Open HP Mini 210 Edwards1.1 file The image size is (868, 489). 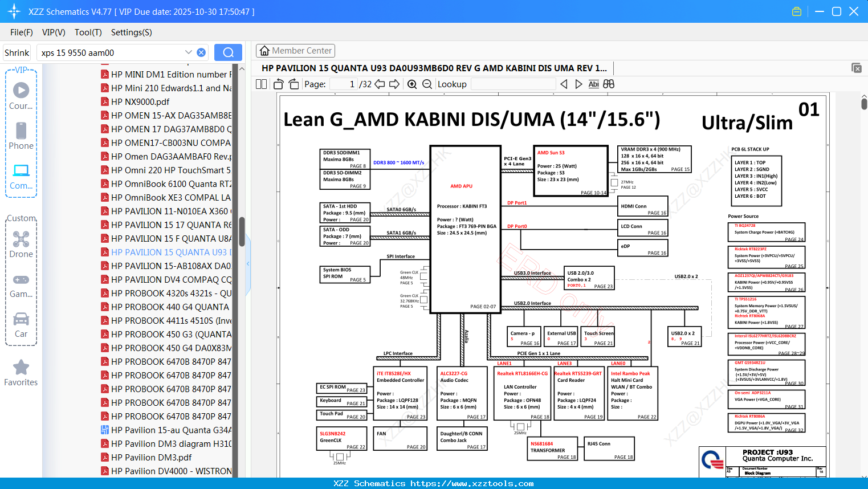tap(166, 88)
